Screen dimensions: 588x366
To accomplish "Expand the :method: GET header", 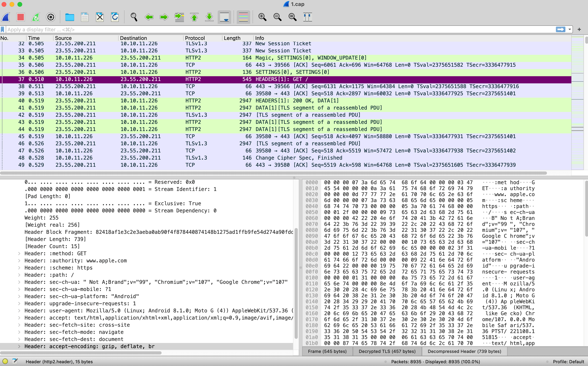I will point(19,253).
